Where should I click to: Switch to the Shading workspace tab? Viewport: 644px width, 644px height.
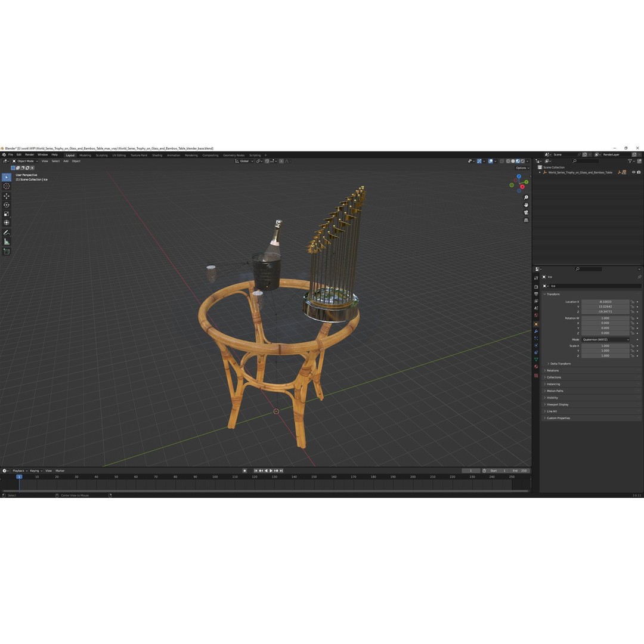157,155
